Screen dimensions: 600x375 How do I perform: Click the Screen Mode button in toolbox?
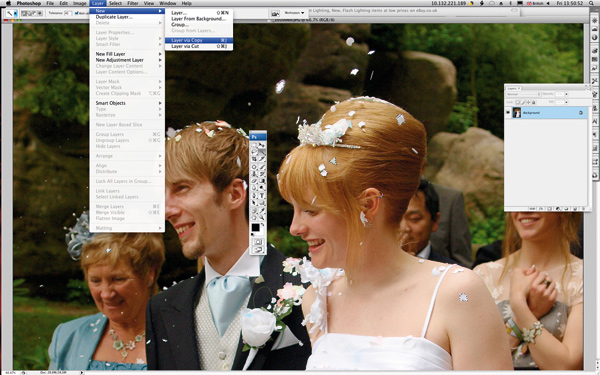(258, 250)
